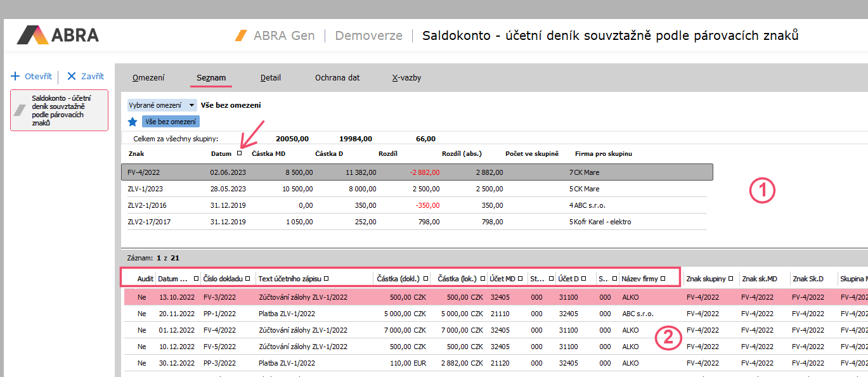Click the ABRA logo
The image size is (868, 377).
[58, 35]
